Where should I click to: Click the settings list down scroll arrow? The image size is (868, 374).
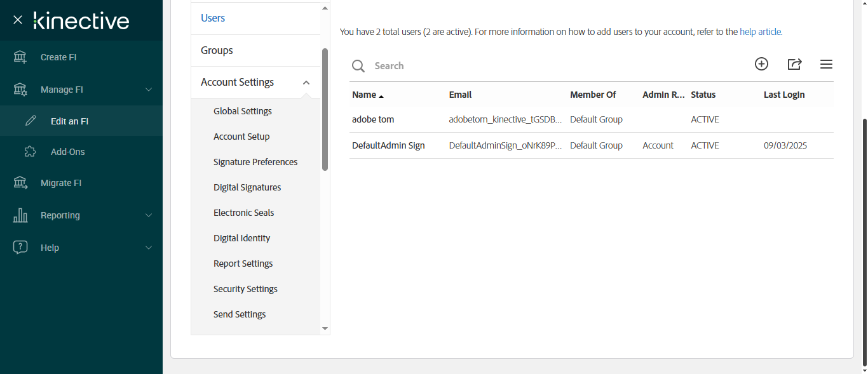(x=325, y=328)
